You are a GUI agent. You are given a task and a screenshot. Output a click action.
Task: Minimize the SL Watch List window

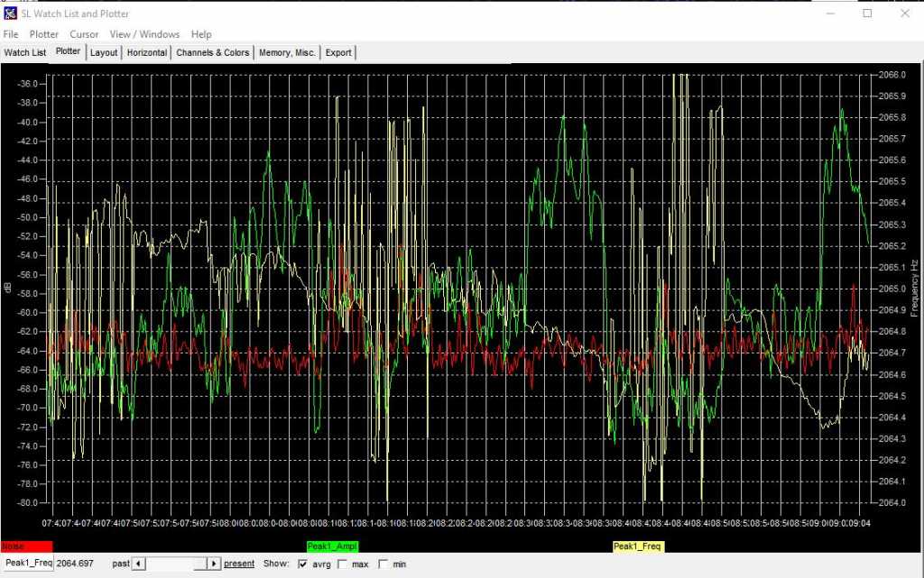(x=830, y=13)
